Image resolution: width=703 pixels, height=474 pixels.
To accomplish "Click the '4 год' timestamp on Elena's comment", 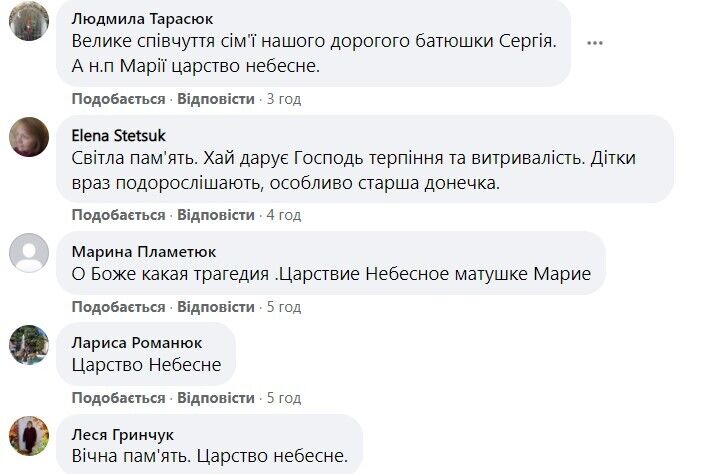I will (x=284, y=215).
